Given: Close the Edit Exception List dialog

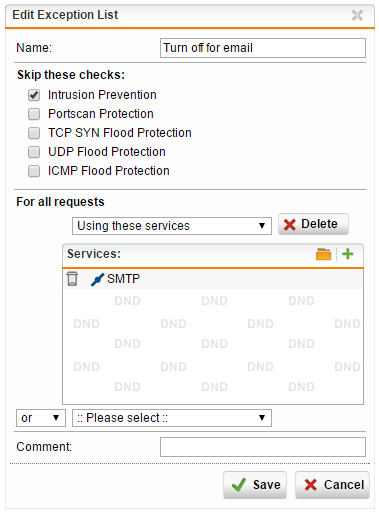Looking at the screenshot, I should click(x=357, y=15).
